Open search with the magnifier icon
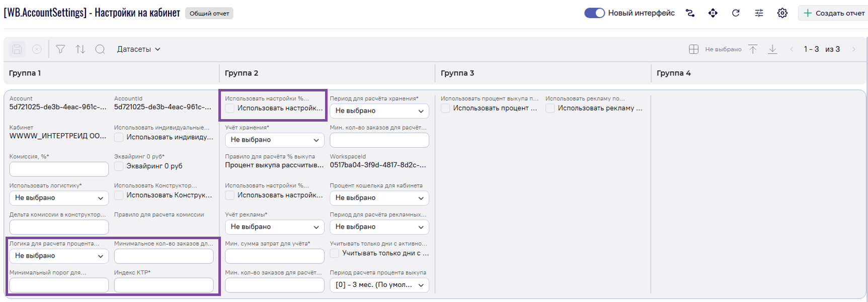The height and width of the screenshot is (302, 868). point(100,49)
